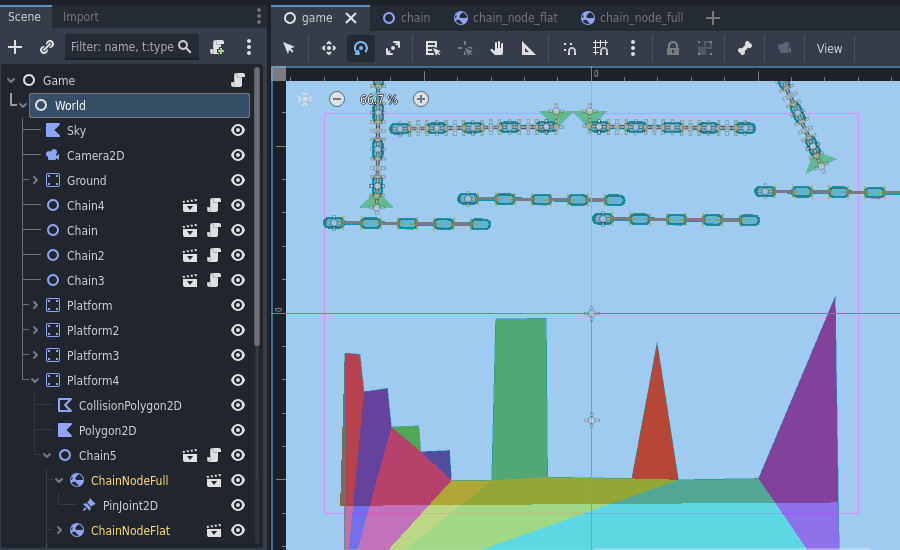This screenshot has height=550, width=900.
Task: Collapse the Platform4 node
Action: tap(35, 380)
